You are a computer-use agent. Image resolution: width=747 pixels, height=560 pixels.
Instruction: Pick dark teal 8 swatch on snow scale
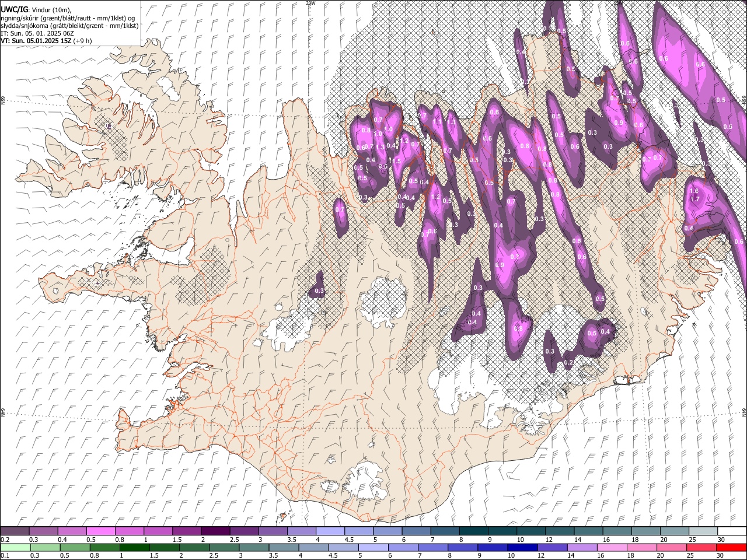[x=473, y=531]
